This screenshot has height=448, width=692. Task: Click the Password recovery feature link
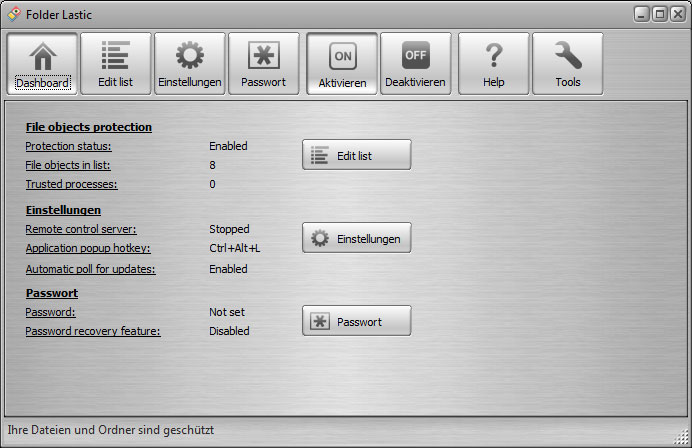(92, 331)
